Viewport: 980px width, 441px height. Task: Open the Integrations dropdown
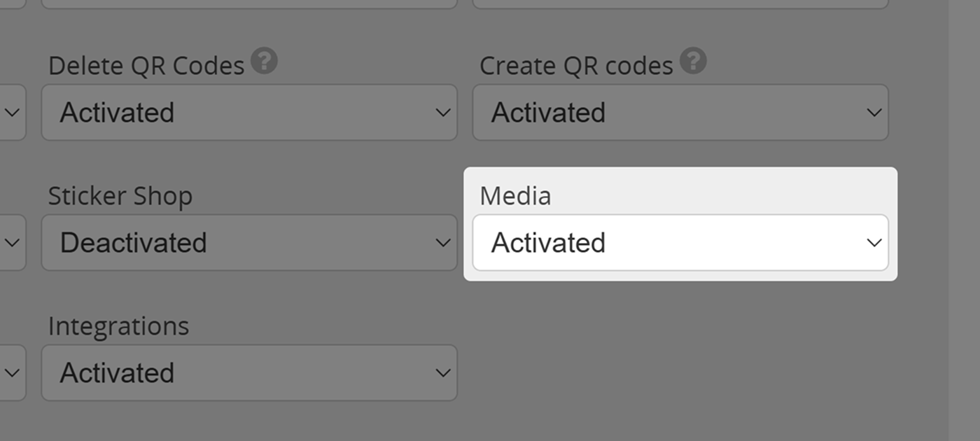pos(250,372)
